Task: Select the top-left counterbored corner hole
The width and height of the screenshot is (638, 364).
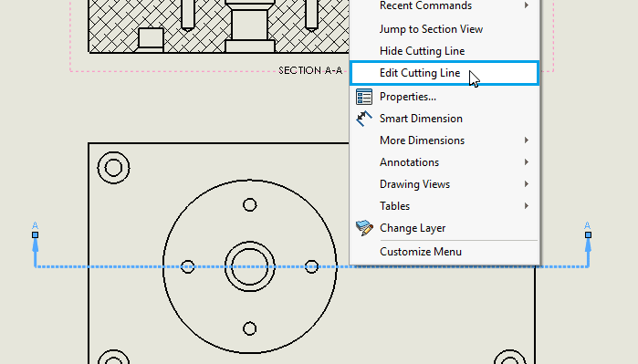Action: tap(113, 168)
